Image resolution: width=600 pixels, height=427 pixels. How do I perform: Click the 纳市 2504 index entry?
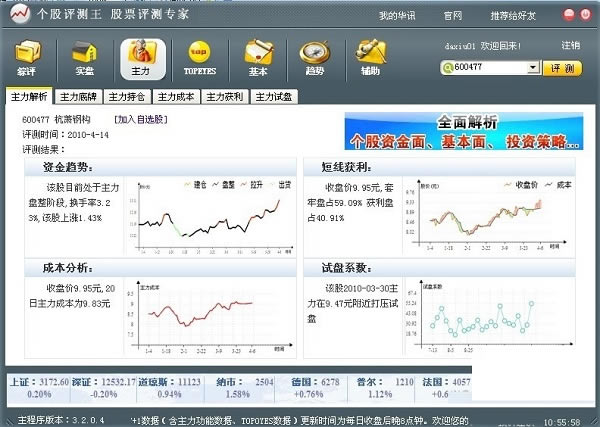coord(244,388)
